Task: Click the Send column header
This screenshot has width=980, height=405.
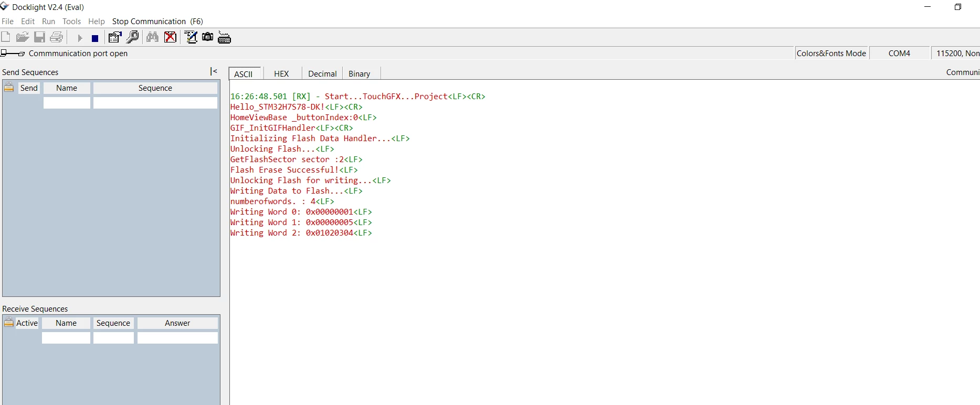Action: coord(29,88)
